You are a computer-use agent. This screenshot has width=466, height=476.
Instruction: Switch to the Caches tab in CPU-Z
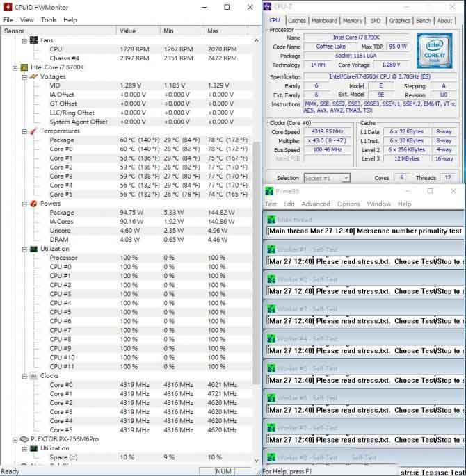point(297,21)
